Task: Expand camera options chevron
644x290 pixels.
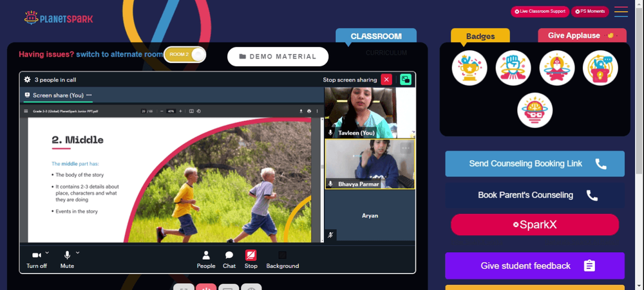Action: coord(47,252)
